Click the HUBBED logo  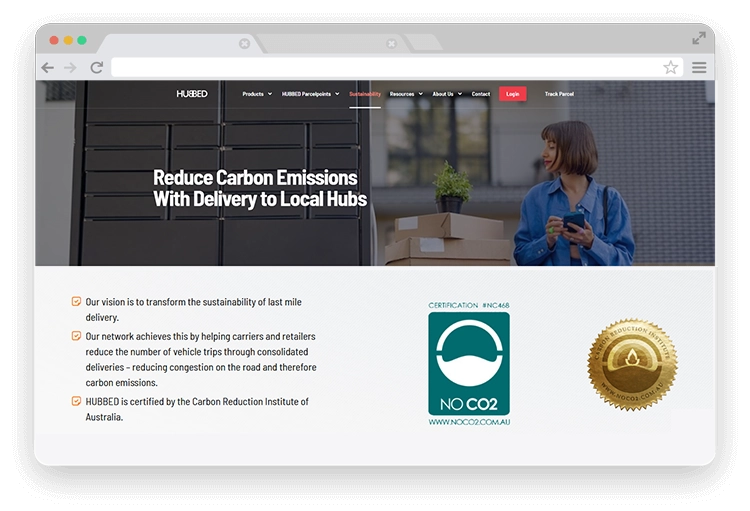(x=192, y=94)
